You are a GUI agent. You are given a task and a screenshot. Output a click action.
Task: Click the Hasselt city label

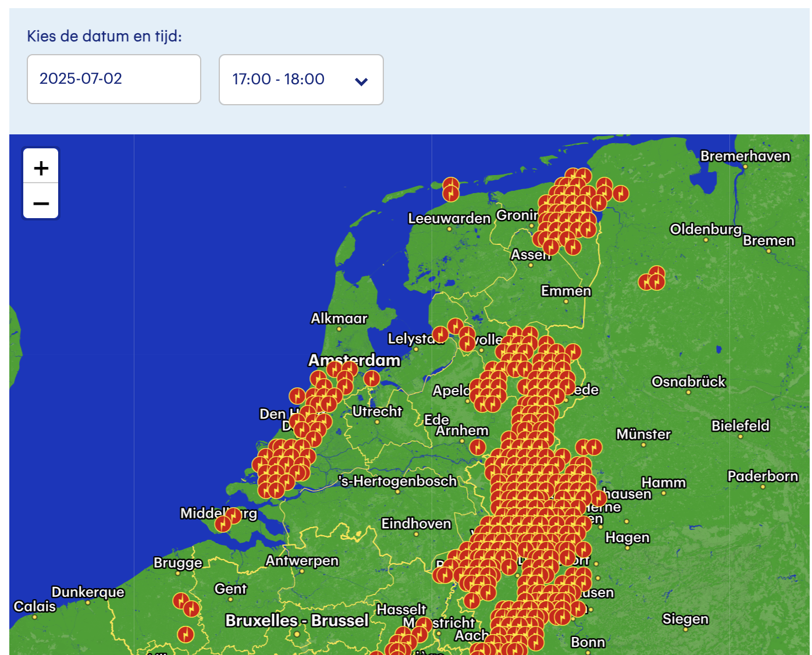click(x=401, y=610)
